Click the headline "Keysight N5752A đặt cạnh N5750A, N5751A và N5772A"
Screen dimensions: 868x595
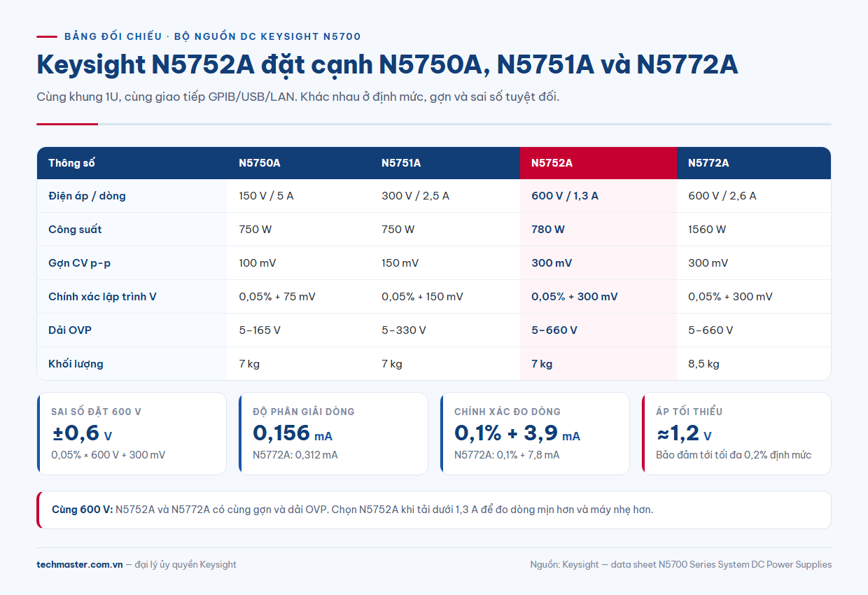[x=387, y=65]
